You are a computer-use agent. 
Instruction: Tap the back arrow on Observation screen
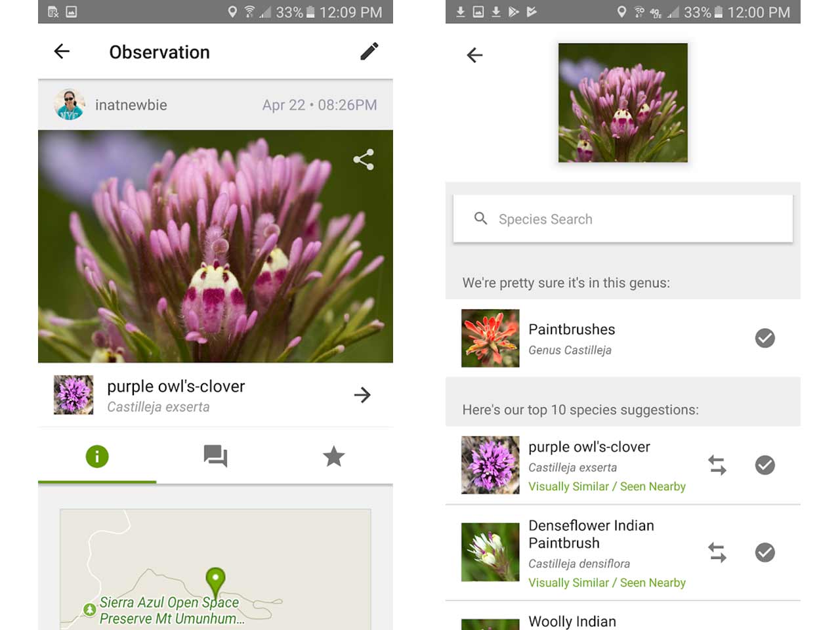tap(62, 51)
